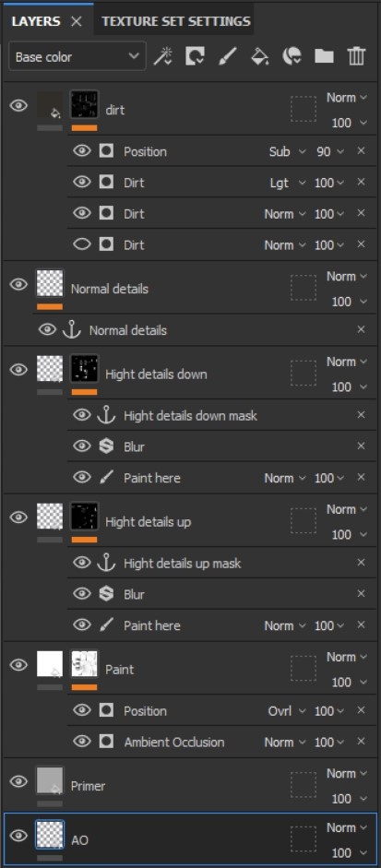This screenshot has height=868, width=381.
Task: Delete layer using the trash icon
Action: click(x=357, y=56)
